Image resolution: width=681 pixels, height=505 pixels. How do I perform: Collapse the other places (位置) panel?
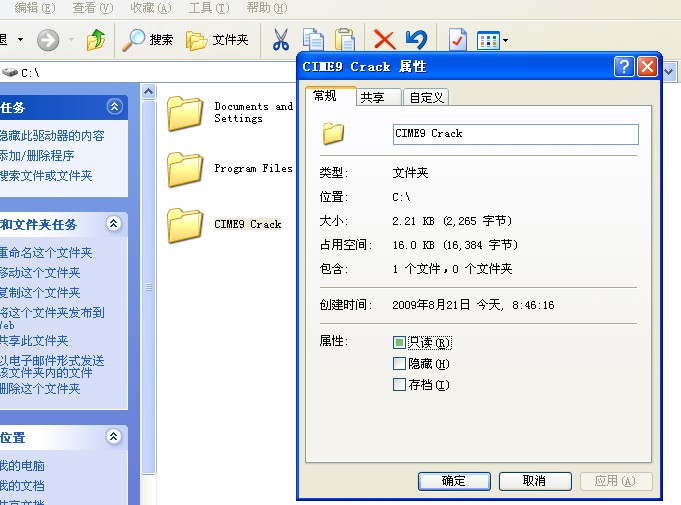pyautogui.click(x=114, y=437)
